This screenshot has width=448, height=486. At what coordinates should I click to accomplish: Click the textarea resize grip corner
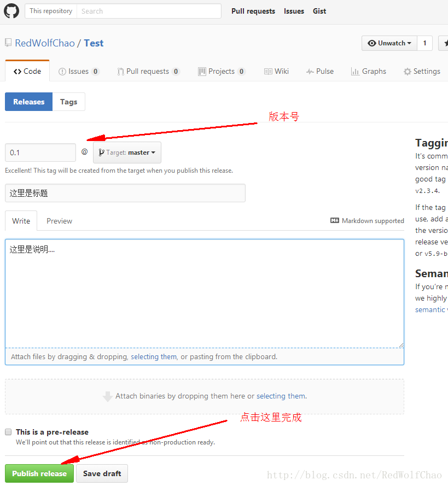pyautogui.click(x=401, y=345)
